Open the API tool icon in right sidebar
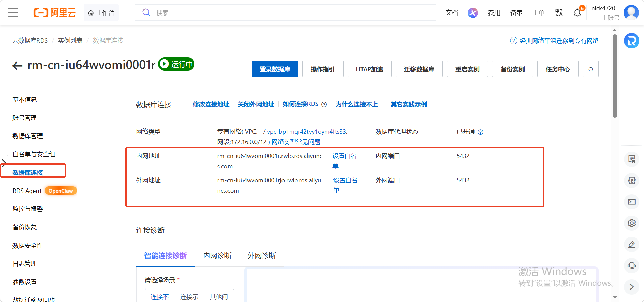Screen dimensions: 644x302 pyautogui.click(x=632, y=180)
